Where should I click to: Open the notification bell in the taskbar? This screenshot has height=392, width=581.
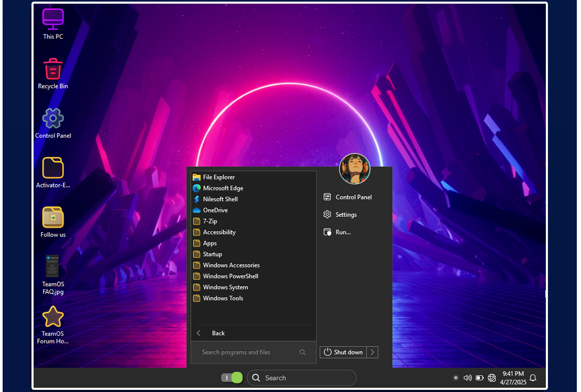pyautogui.click(x=533, y=378)
